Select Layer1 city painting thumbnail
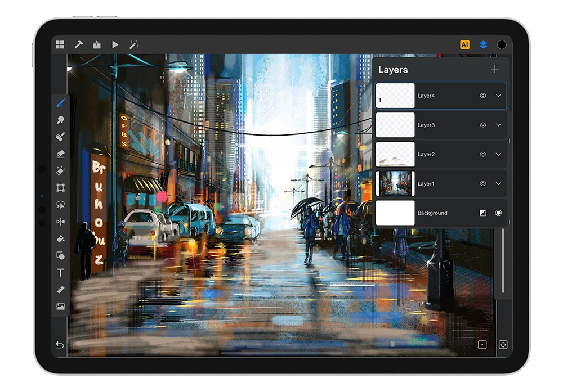 (395, 183)
